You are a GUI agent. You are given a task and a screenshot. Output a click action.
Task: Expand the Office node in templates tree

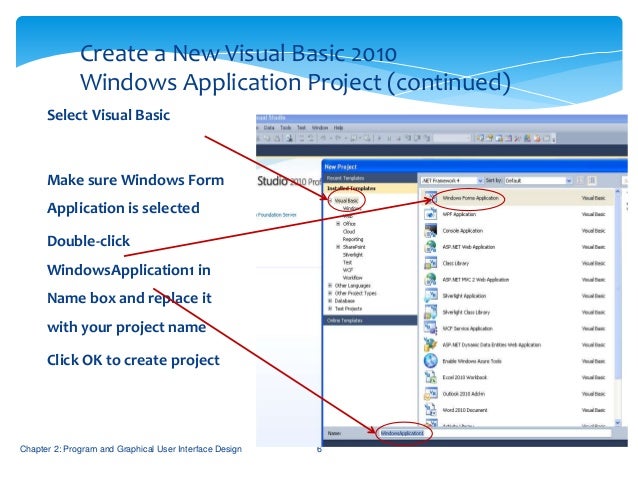pyautogui.click(x=338, y=224)
